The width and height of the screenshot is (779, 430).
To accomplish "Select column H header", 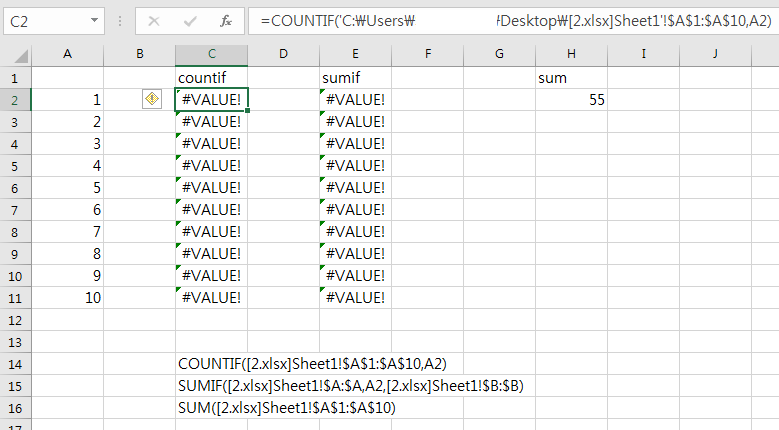I will point(571,54).
